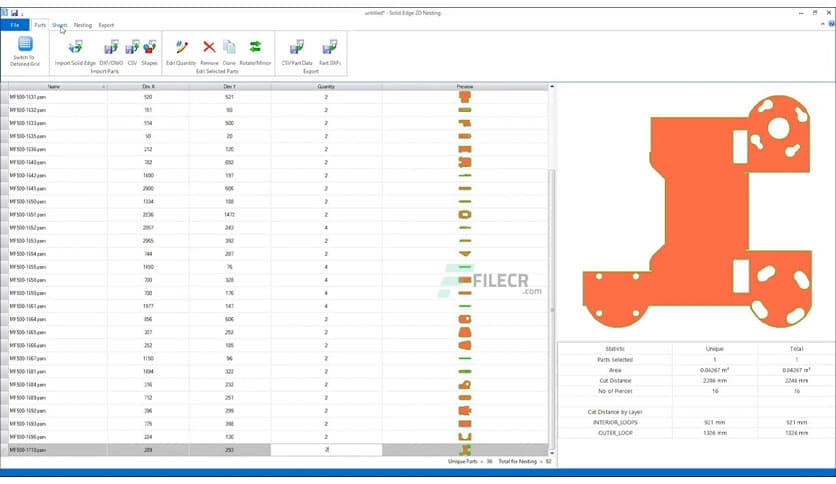Collapse the ribbon using the chevron arrow
Image resolution: width=836 pixels, height=484 pixels.
click(x=823, y=24)
